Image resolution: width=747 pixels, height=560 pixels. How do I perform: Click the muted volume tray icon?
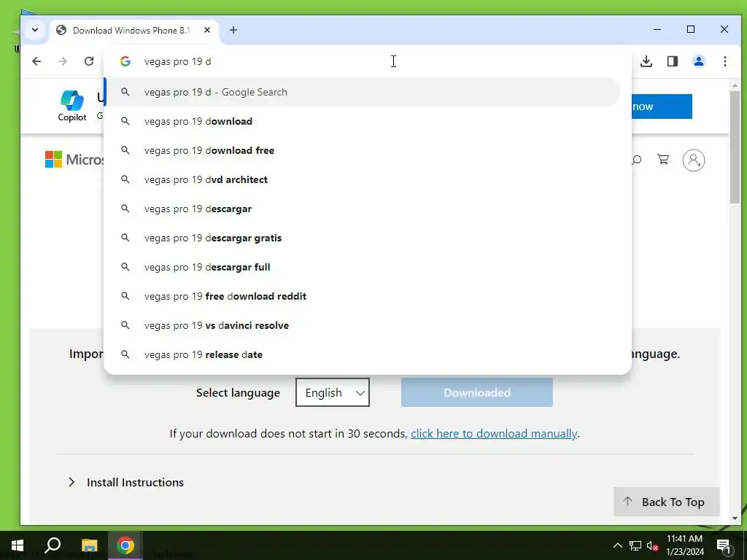pyautogui.click(x=652, y=545)
